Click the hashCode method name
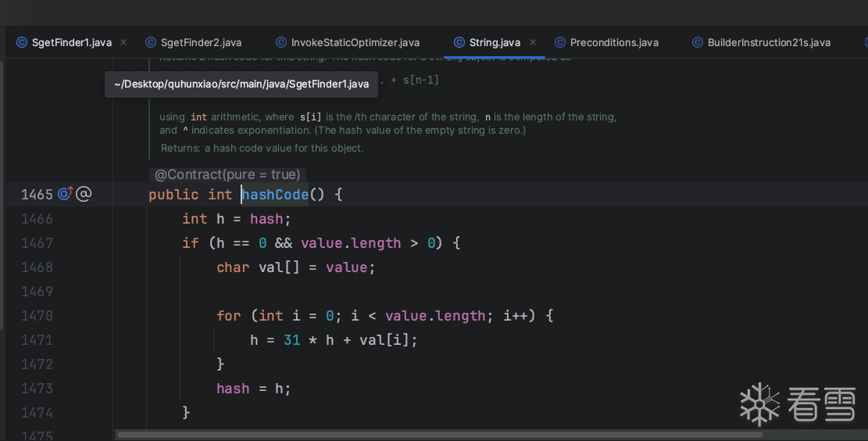 click(275, 195)
